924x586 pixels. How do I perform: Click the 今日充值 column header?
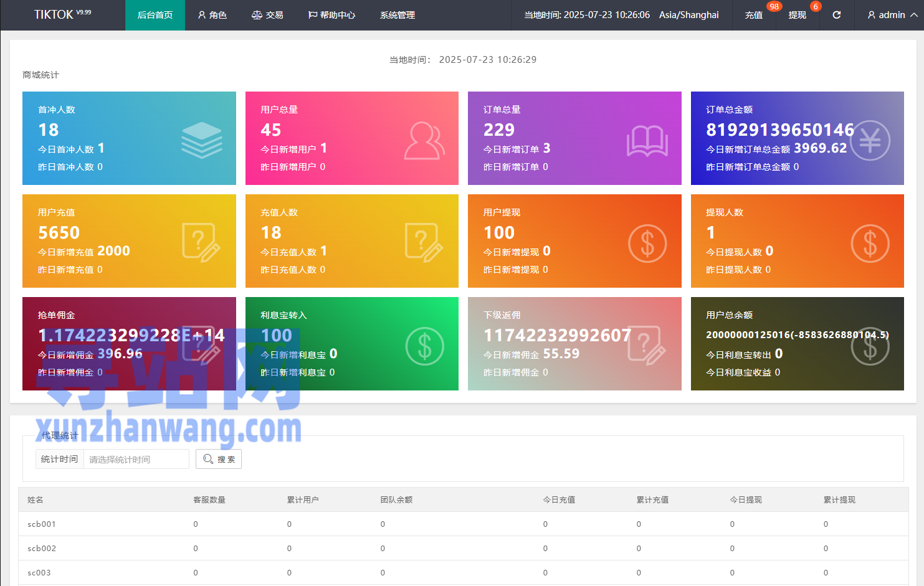pos(559,499)
